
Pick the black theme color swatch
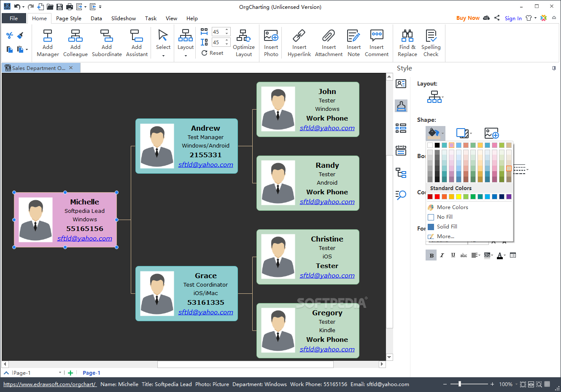click(437, 145)
